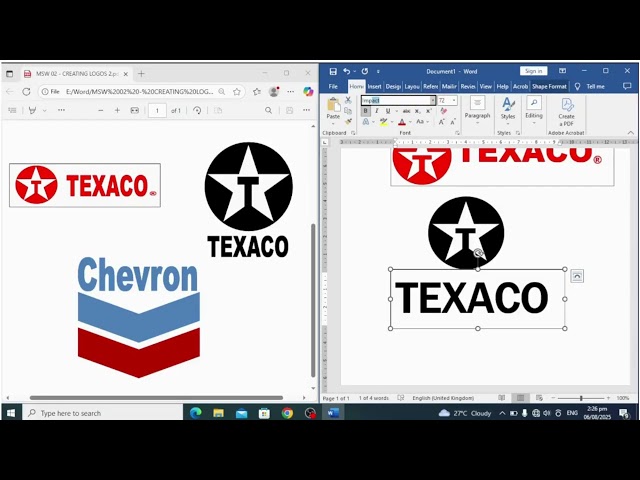Toggle Italic formatting in Word
This screenshot has width=640, height=480.
click(x=377, y=111)
